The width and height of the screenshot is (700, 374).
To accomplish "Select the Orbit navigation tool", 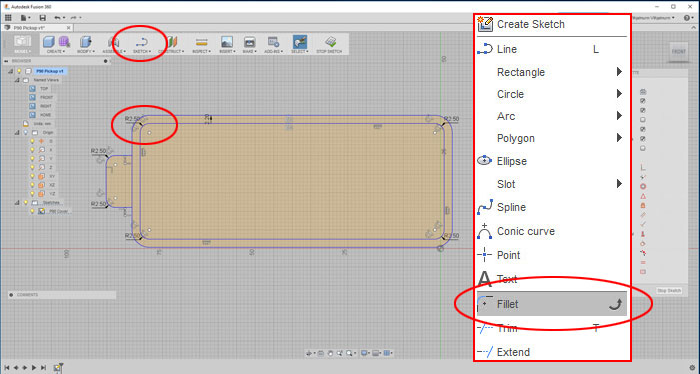I will [309, 353].
